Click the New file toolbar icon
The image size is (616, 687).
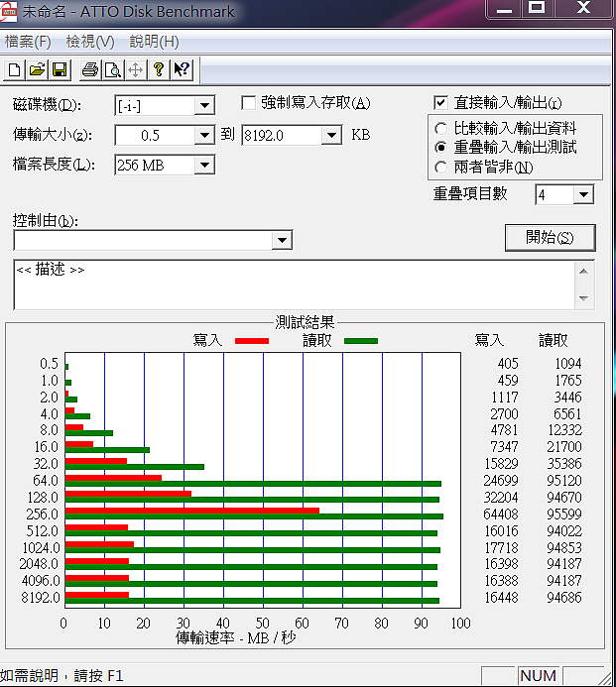point(15,70)
